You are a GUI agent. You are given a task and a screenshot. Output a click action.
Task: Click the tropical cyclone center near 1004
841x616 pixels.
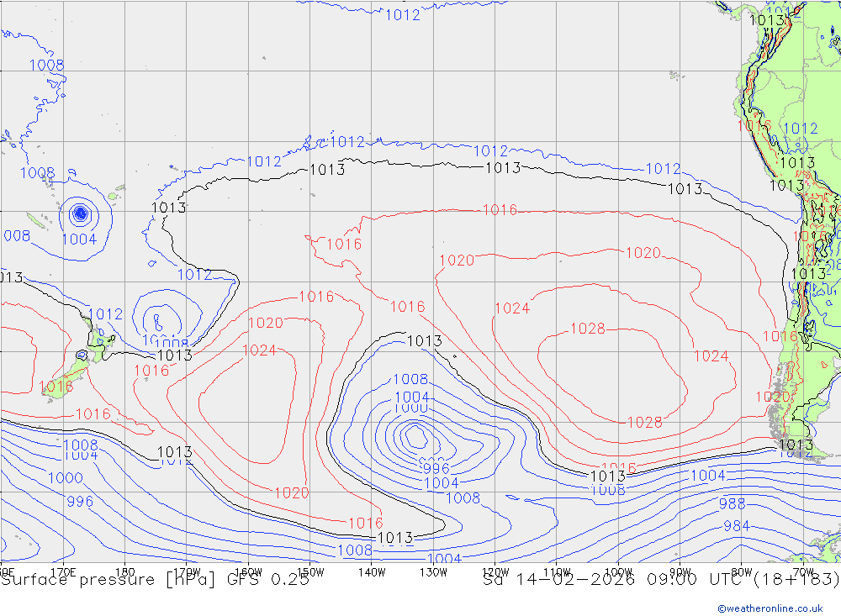(80, 214)
